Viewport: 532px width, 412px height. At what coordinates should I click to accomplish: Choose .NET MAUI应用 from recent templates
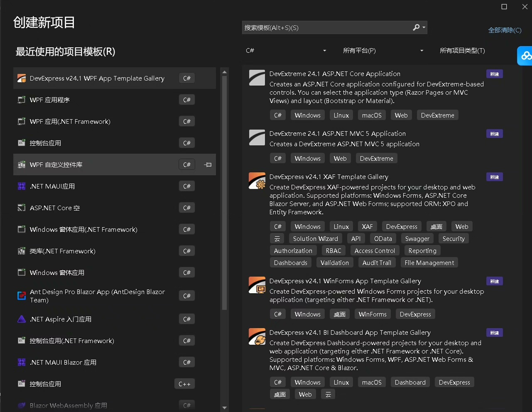pyautogui.click(x=115, y=186)
